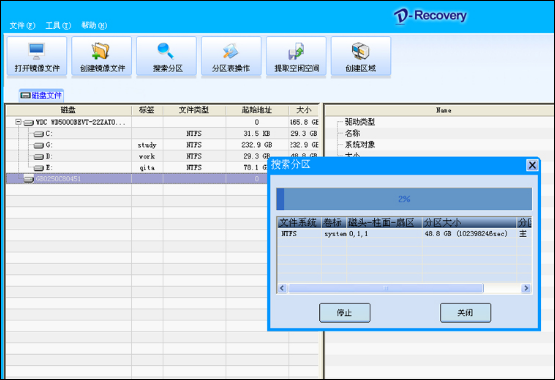Image resolution: width=555 pixels, height=380 pixels.
Task: Click the 创建区域 toolbar icon
Action: coord(361,56)
